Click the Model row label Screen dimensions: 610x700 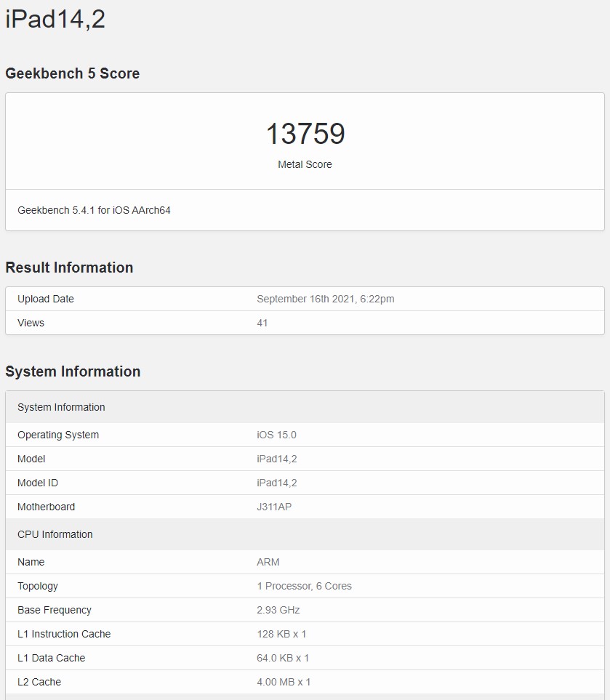pyautogui.click(x=31, y=459)
